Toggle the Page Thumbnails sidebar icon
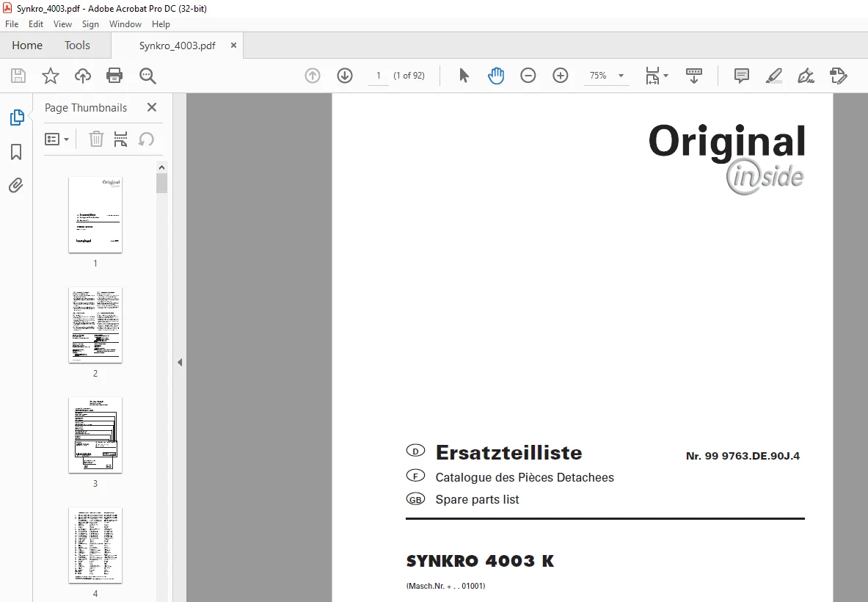This screenshot has height=602, width=868. click(x=17, y=117)
